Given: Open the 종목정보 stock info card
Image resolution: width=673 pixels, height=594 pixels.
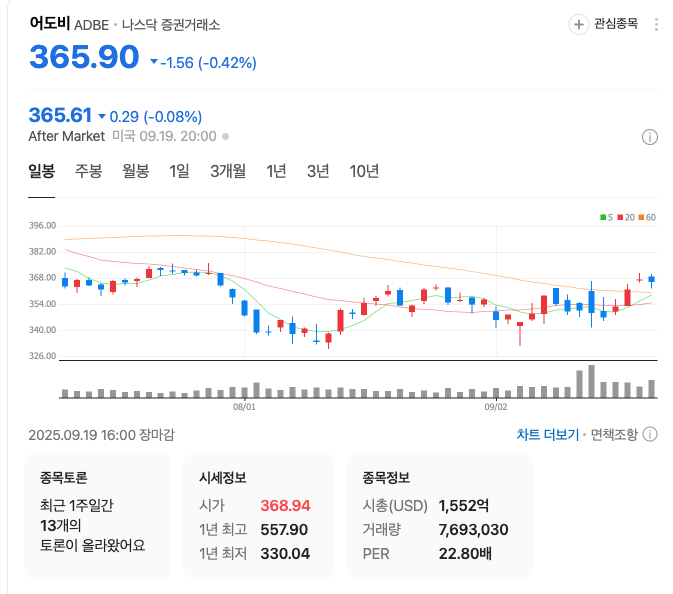Looking at the screenshot, I should pyautogui.click(x=440, y=515).
